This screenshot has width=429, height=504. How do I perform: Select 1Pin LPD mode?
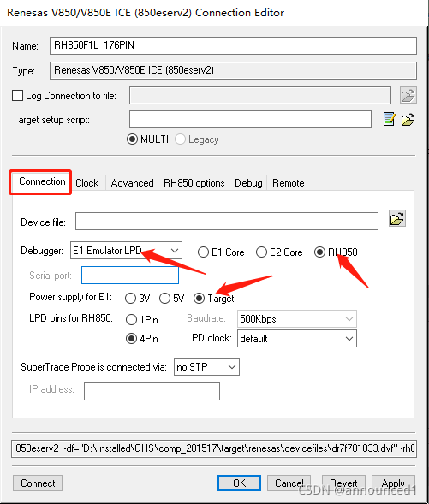click(x=131, y=319)
